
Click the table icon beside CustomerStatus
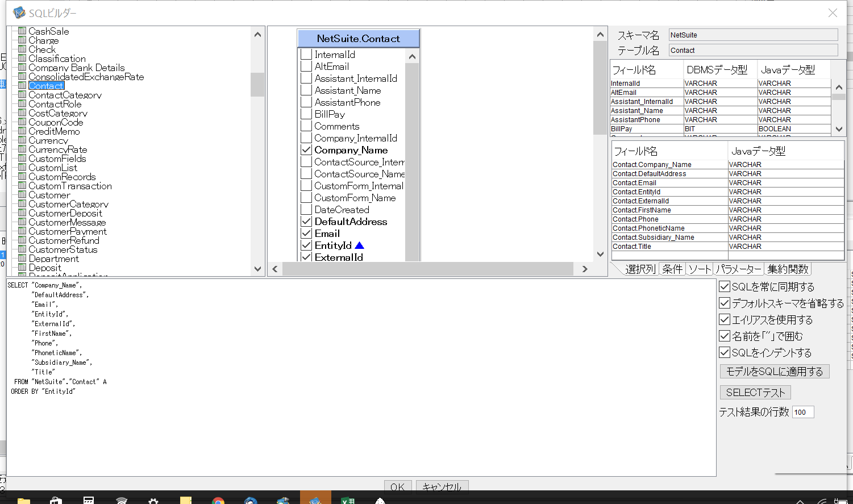[22, 249]
